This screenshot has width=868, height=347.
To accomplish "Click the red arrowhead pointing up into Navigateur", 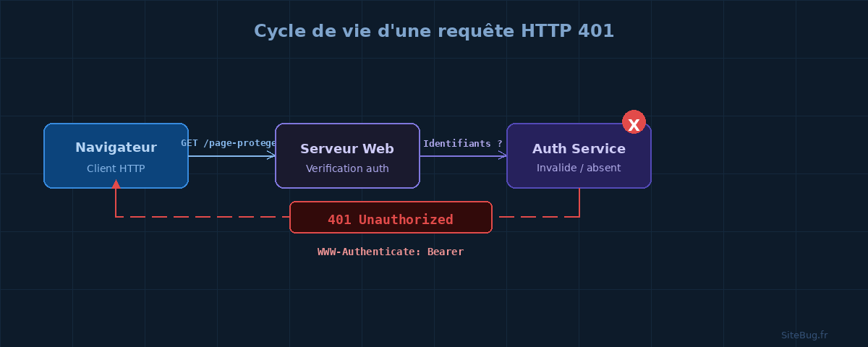I will (116, 184).
